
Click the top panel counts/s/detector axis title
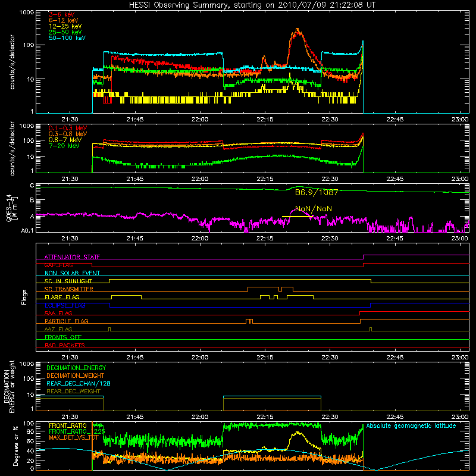12,62
